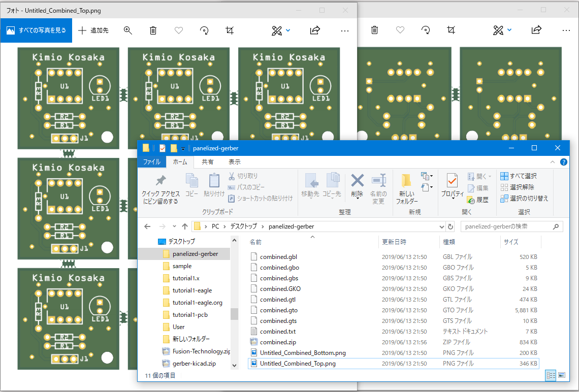Select Untitled_Combined_Bottom.png file
This screenshot has width=579, height=392.
[x=302, y=353]
